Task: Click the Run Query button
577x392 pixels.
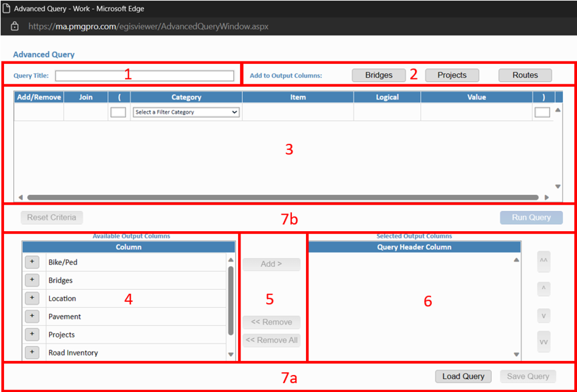Action: coord(531,218)
